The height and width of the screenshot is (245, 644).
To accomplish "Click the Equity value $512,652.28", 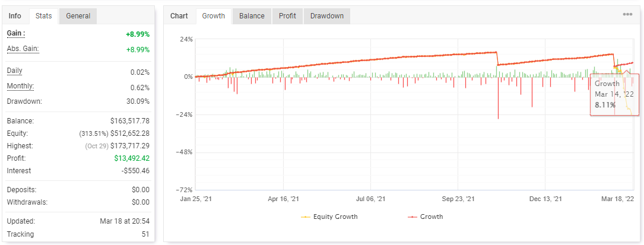I will point(130,133).
